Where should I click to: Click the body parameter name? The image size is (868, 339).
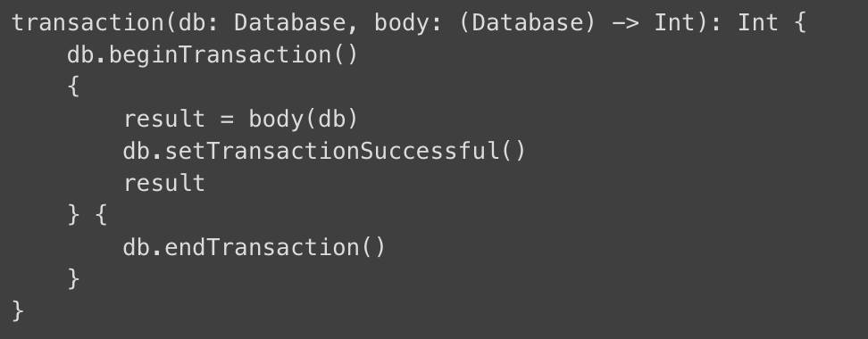[x=402, y=23]
